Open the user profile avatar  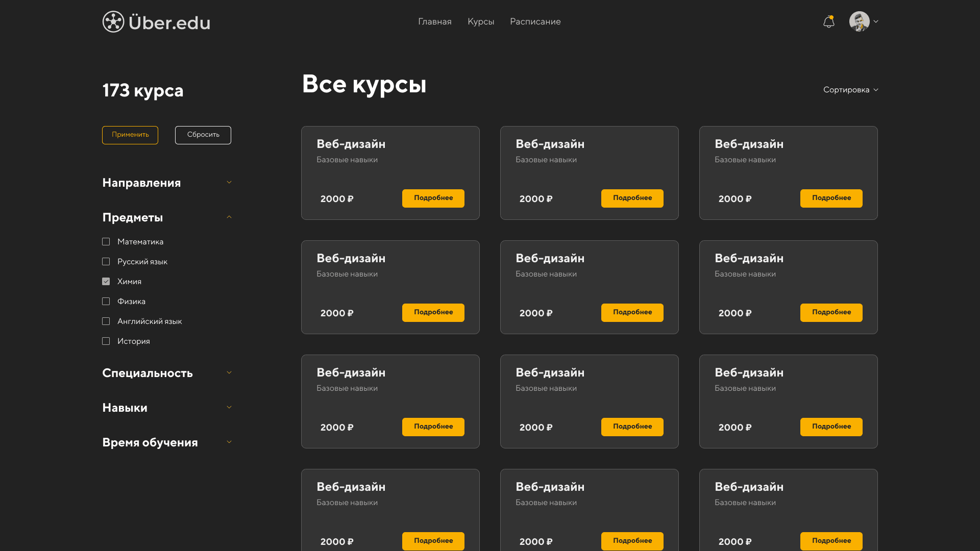(x=860, y=21)
